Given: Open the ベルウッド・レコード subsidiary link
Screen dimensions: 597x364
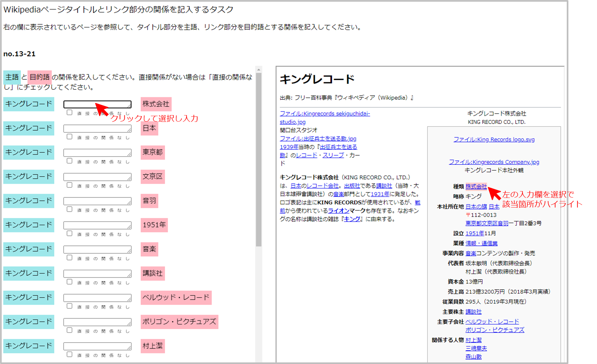Looking at the screenshot, I should pyautogui.click(x=492, y=321).
